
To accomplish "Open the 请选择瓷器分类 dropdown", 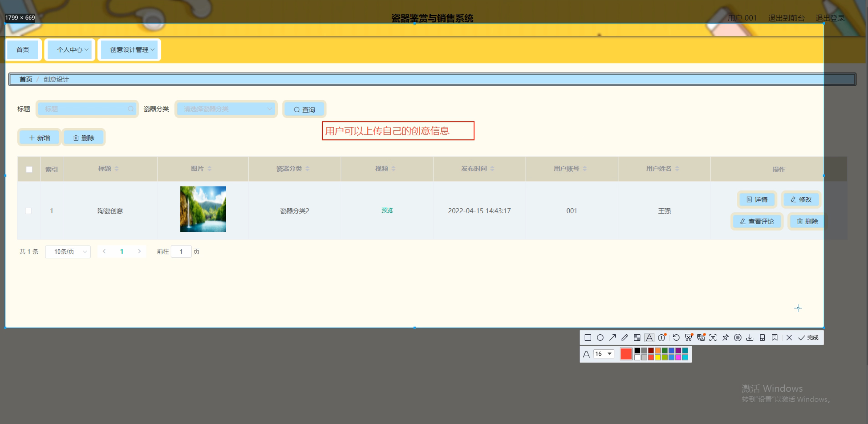I will 226,109.
